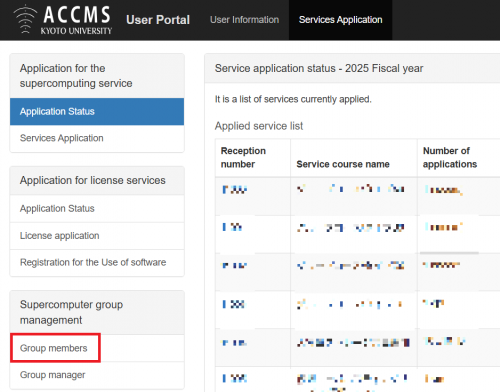Image resolution: width=500 pixels, height=392 pixels.
Task: Select the Services Application top tab
Action: pyautogui.click(x=340, y=20)
